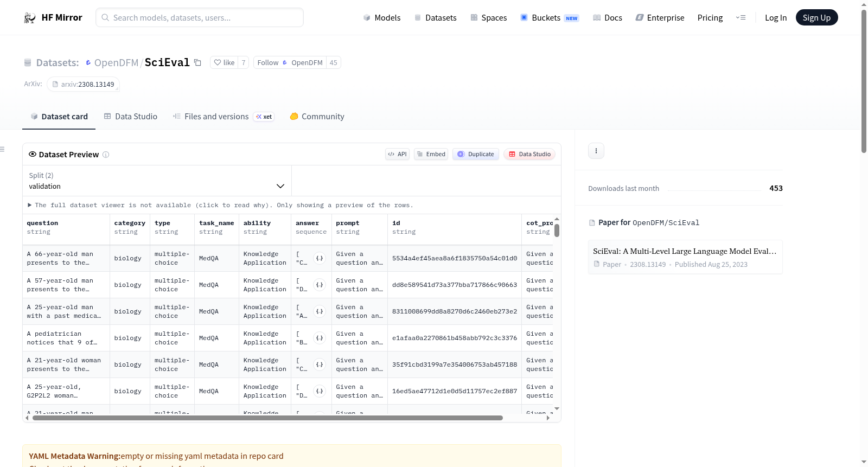This screenshot has height=467, width=868.
Task: Click the follower count 45
Action: (x=334, y=62)
